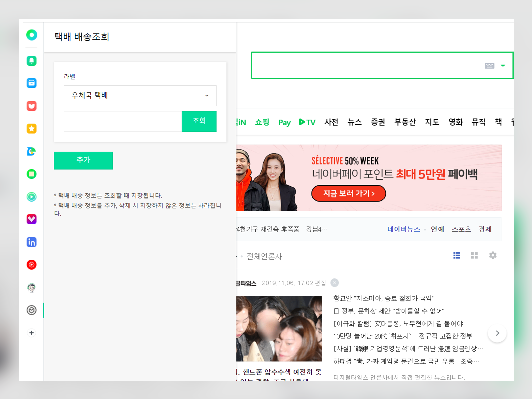Open the green notification bell sidebar icon
Viewport: 532px width, 399px height.
click(x=32, y=61)
